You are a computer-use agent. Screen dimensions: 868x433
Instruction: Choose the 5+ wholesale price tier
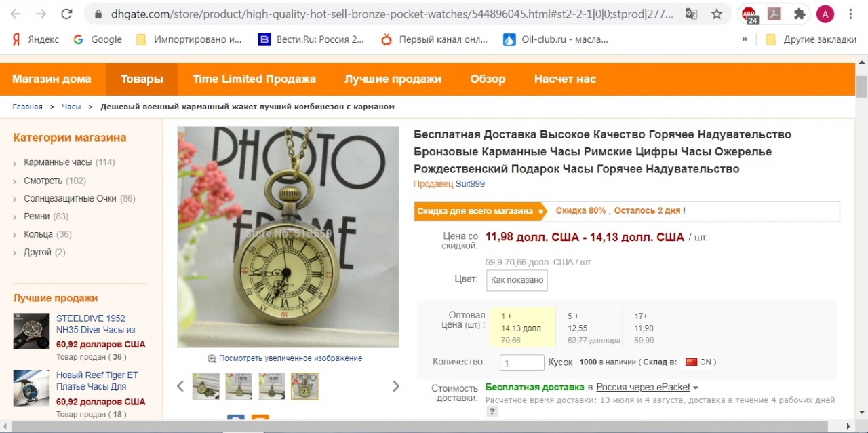589,328
